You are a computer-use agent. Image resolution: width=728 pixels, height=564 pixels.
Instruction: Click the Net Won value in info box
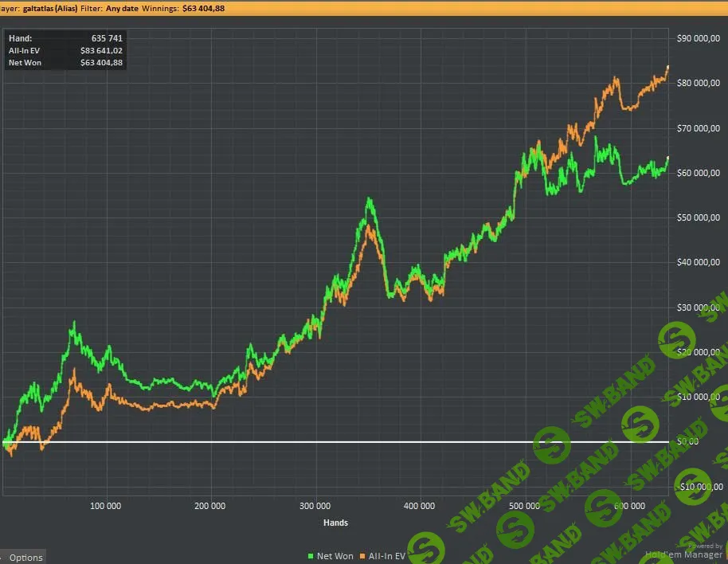(x=101, y=63)
